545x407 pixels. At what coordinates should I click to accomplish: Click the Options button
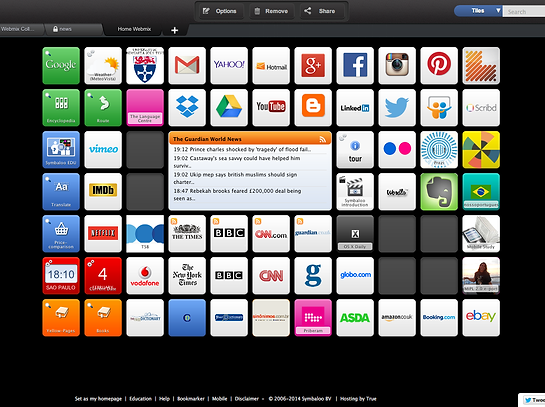[x=220, y=11]
